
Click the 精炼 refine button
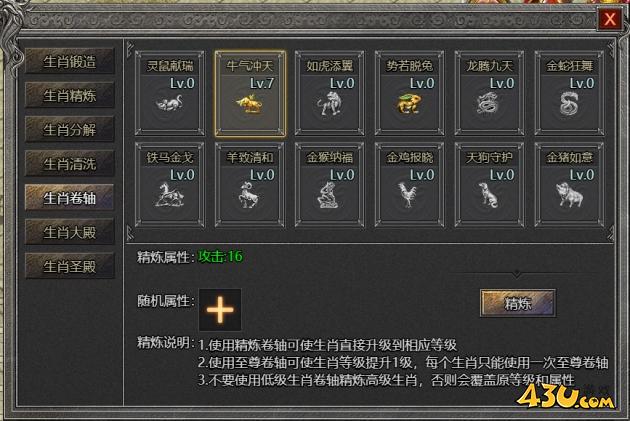[x=518, y=303]
